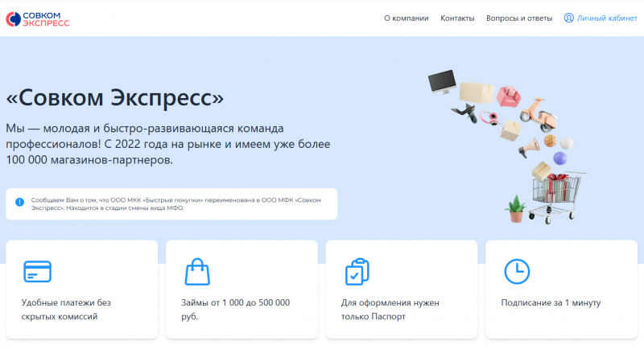Click the user profile icon by Личный кабинет

coord(568,18)
